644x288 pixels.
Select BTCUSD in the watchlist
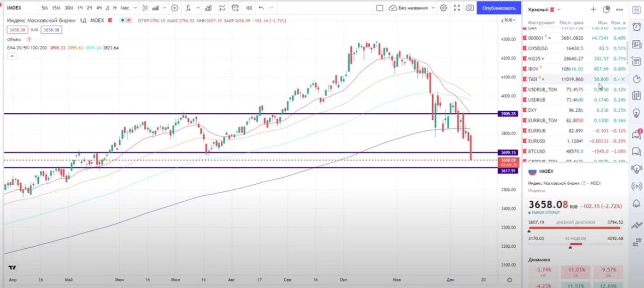(576, 151)
